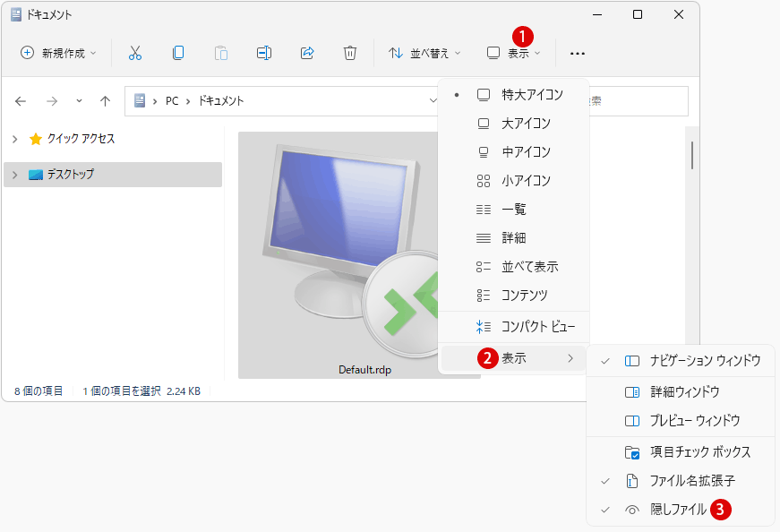The height and width of the screenshot is (532, 780).
Task: Expand the クイック アクセス tree node
Action: 15,139
